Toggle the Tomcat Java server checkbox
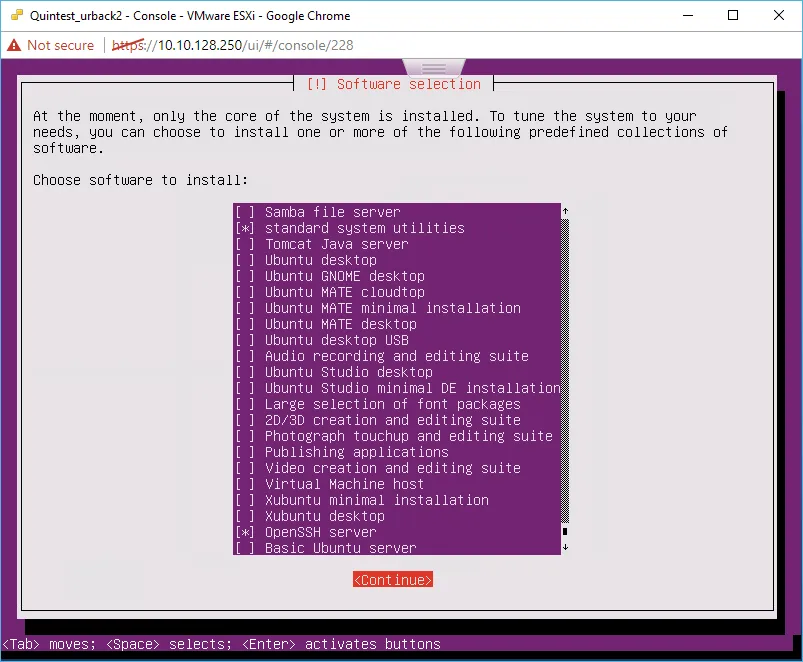This screenshot has width=803, height=662. pyautogui.click(x=245, y=244)
